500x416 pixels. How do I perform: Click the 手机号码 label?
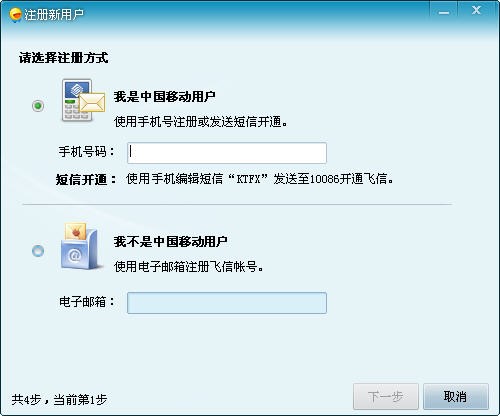point(87,152)
